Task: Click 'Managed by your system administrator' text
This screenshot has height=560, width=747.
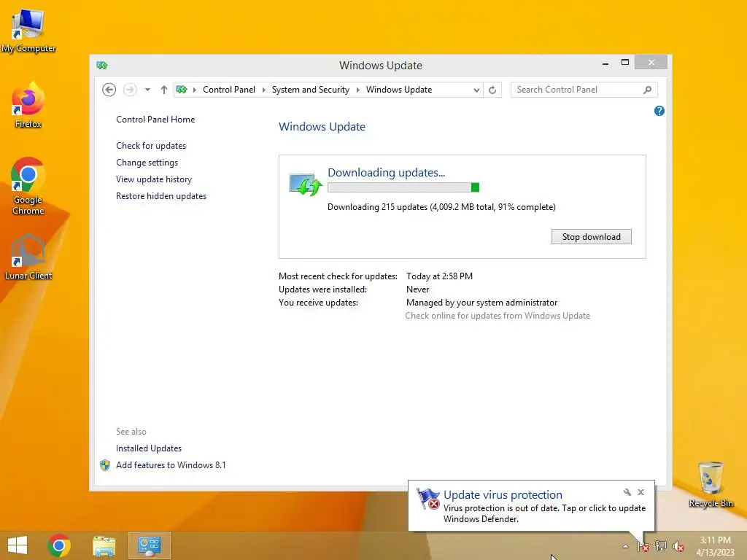Action: 481,303
